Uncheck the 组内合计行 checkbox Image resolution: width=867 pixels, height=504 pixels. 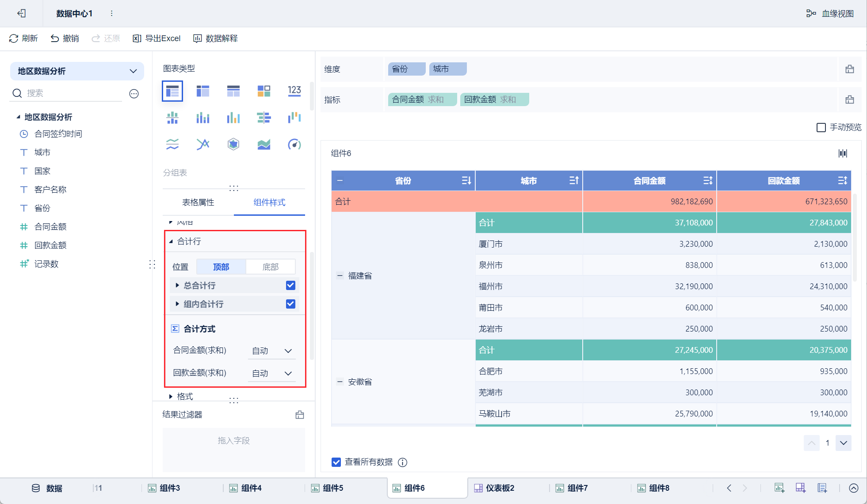(290, 304)
